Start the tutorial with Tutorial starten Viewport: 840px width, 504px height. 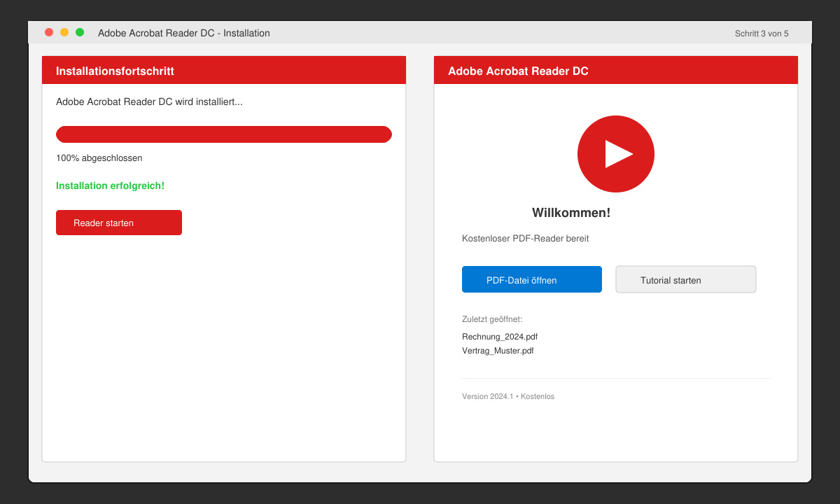[686, 279]
